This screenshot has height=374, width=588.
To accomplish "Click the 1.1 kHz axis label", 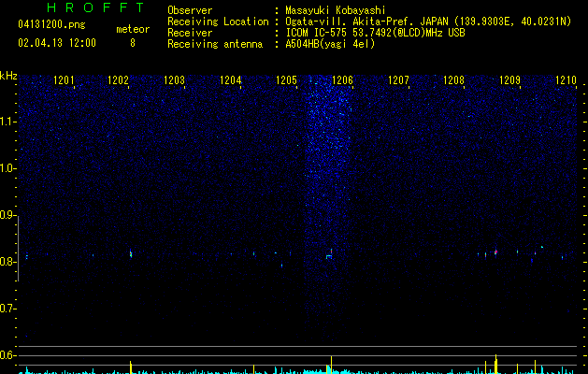I will (7, 122).
